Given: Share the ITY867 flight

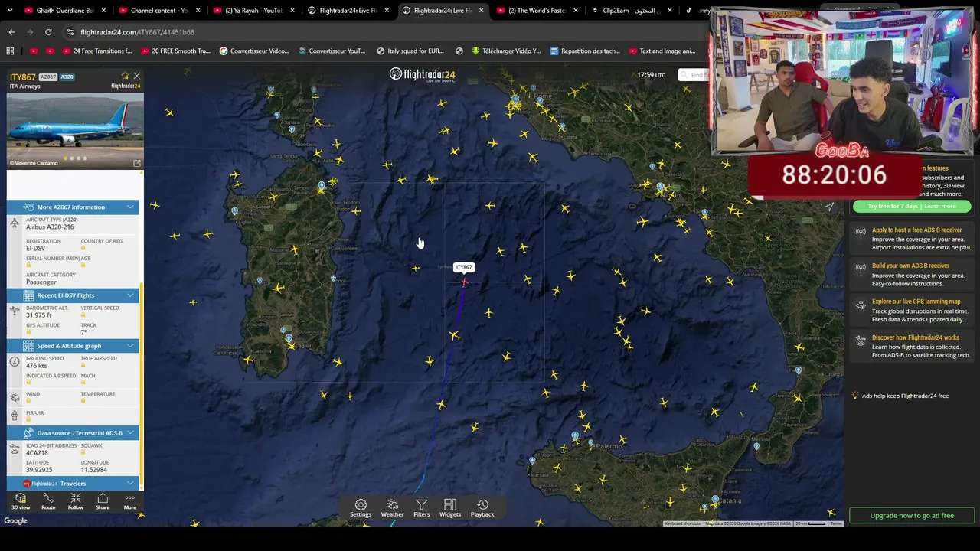Looking at the screenshot, I should click(x=103, y=501).
